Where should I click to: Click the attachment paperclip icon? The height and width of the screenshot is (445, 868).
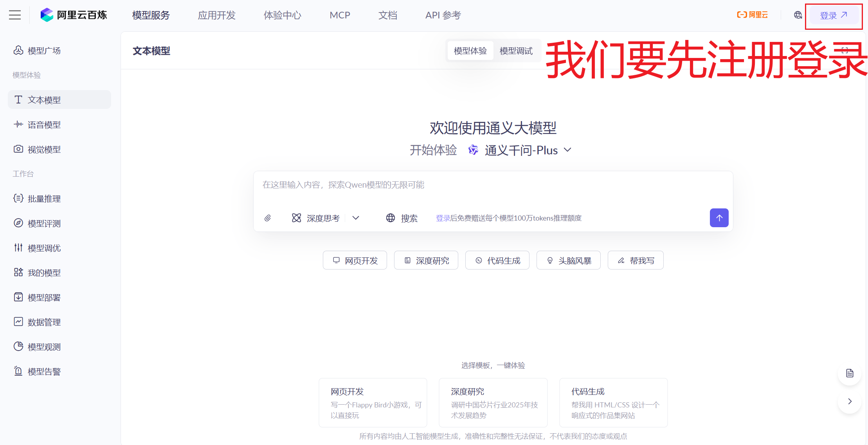tap(268, 218)
